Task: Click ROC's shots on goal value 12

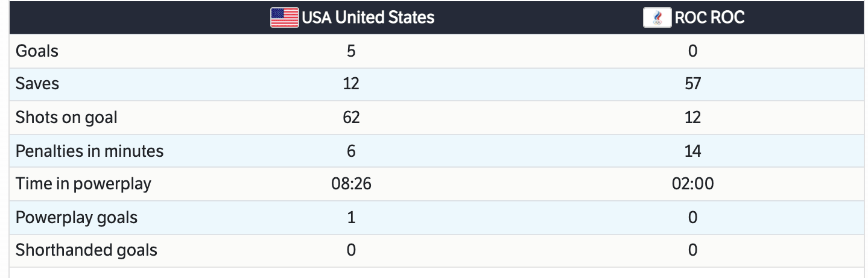Action: [692, 118]
